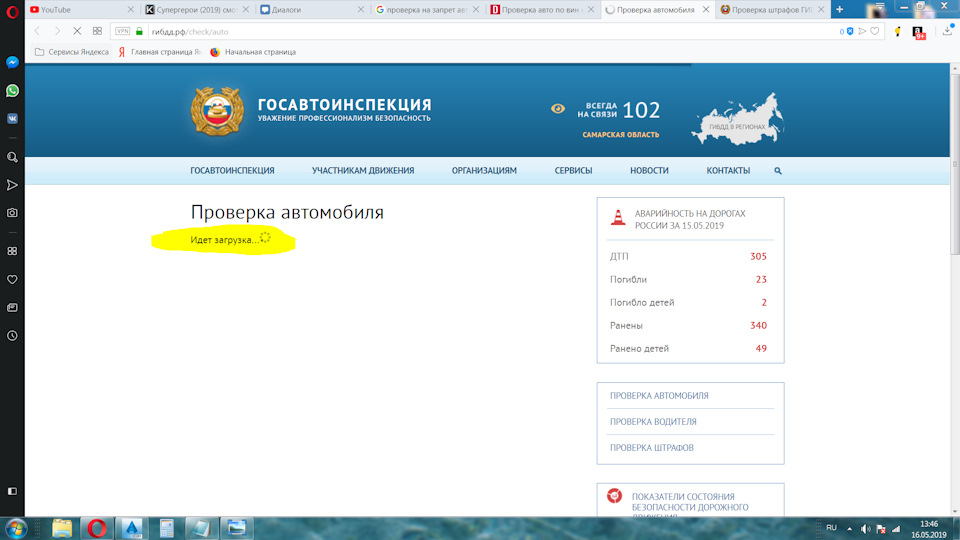Open the Новости menu item
The width and height of the screenshot is (960, 540).
(649, 171)
